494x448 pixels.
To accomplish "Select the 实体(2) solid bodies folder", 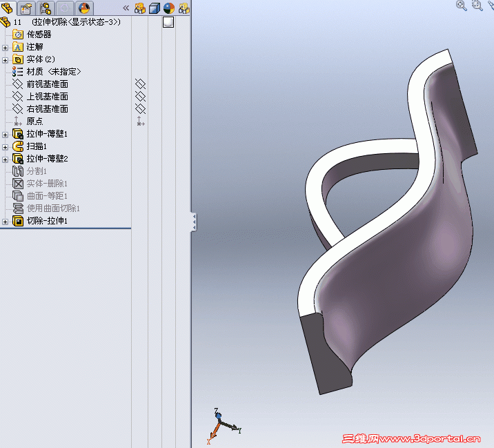I will pyautogui.click(x=34, y=59).
